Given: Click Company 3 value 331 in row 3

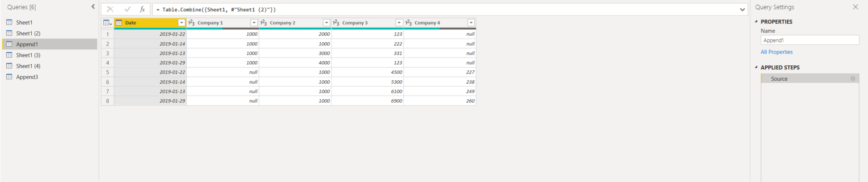Looking at the screenshot, I should (x=367, y=53).
